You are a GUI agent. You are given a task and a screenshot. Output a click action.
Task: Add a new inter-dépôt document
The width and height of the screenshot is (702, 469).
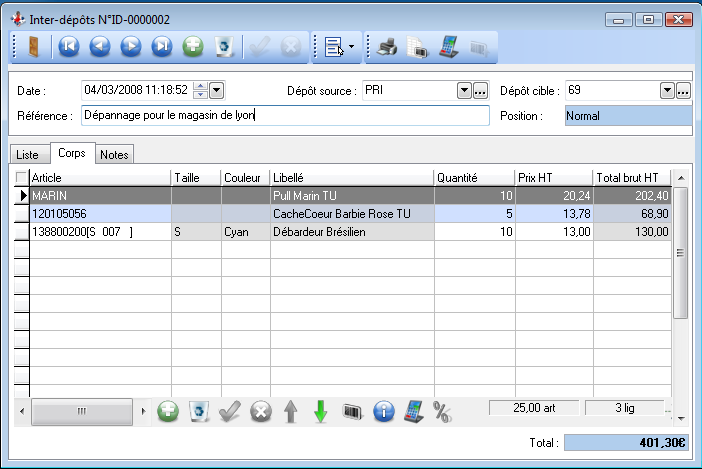[x=194, y=46]
